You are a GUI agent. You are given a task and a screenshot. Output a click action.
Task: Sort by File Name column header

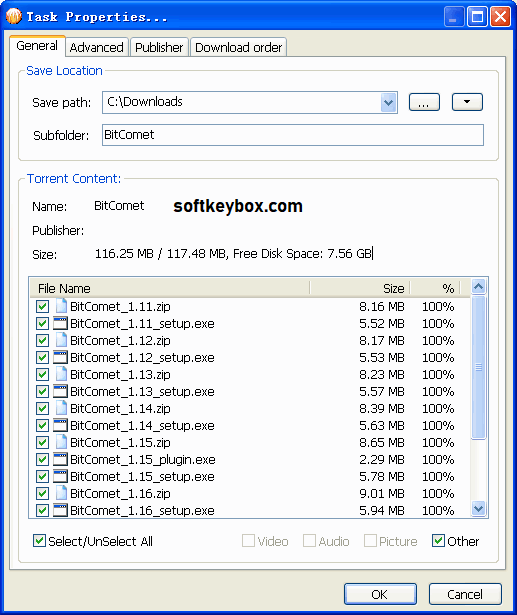[170, 288]
